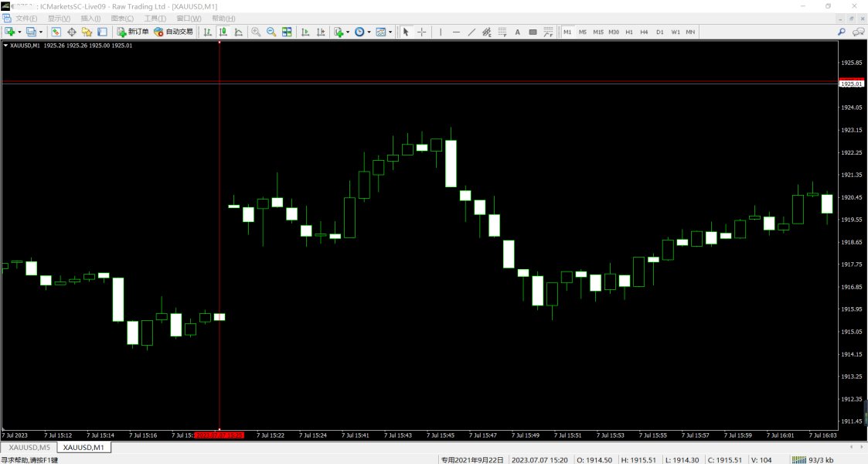Switch to D1 timeframe
The width and height of the screenshot is (868, 464).
click(660, 32)
